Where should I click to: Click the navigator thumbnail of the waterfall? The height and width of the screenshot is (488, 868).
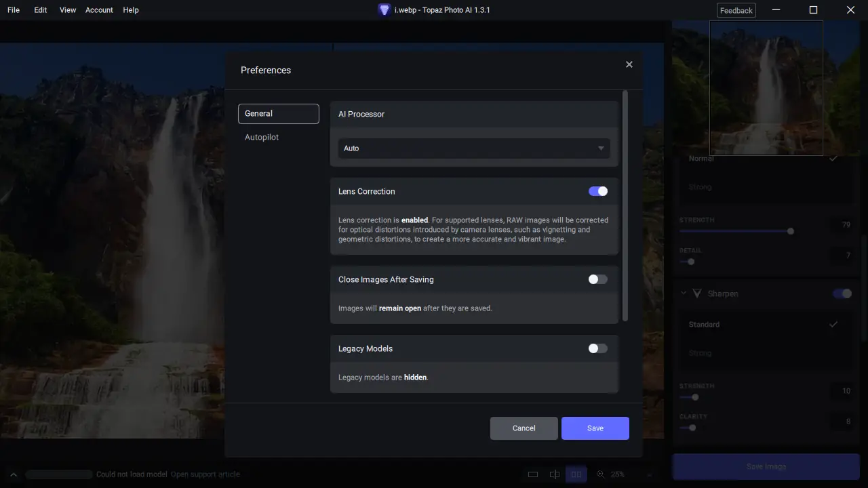766,88
